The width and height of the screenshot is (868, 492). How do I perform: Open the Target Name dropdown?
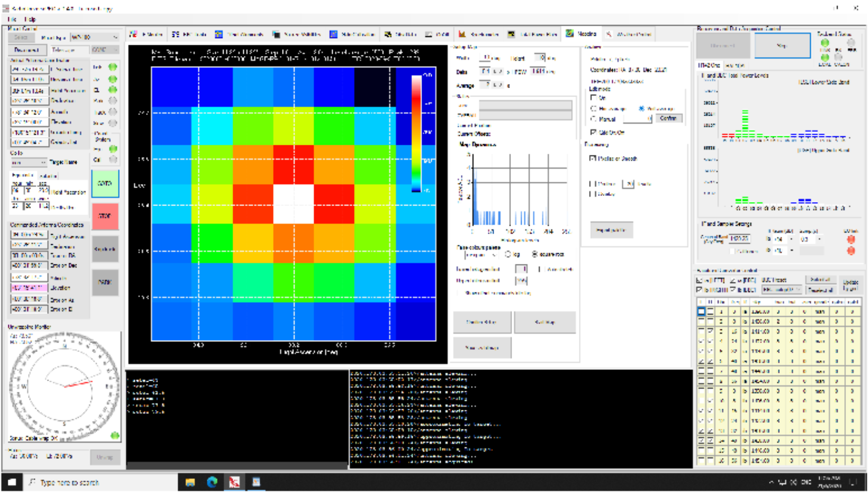tap(29, 162)
